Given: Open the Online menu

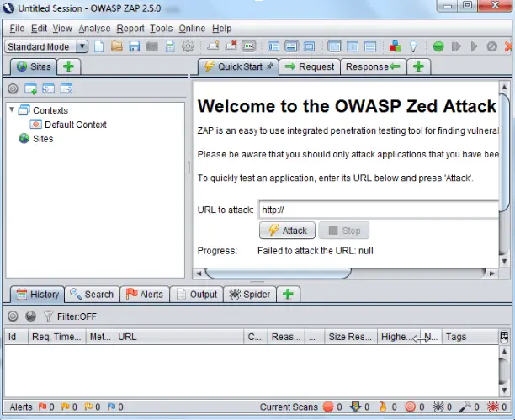Looking at the screenshot, I should tap(192, 29).
